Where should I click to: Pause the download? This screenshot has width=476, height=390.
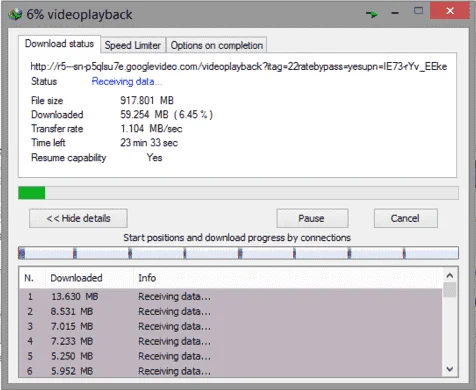click(x=312, y=218)
